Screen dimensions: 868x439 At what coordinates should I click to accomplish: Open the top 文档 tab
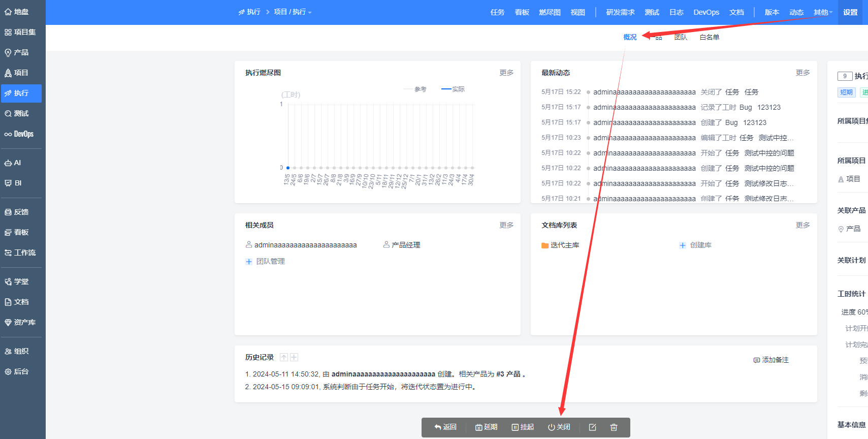(x=736, y=12)
